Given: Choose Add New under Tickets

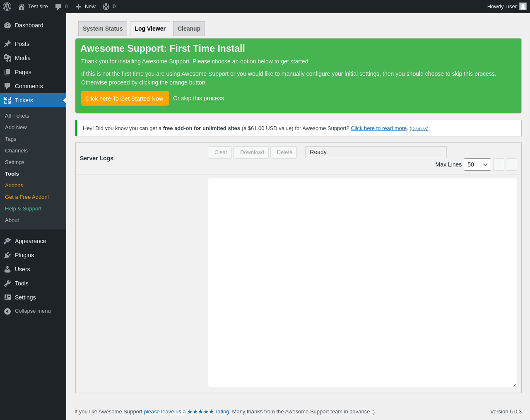Looking at the screenshot, I should pyautogui.click(x=16, y=128).
